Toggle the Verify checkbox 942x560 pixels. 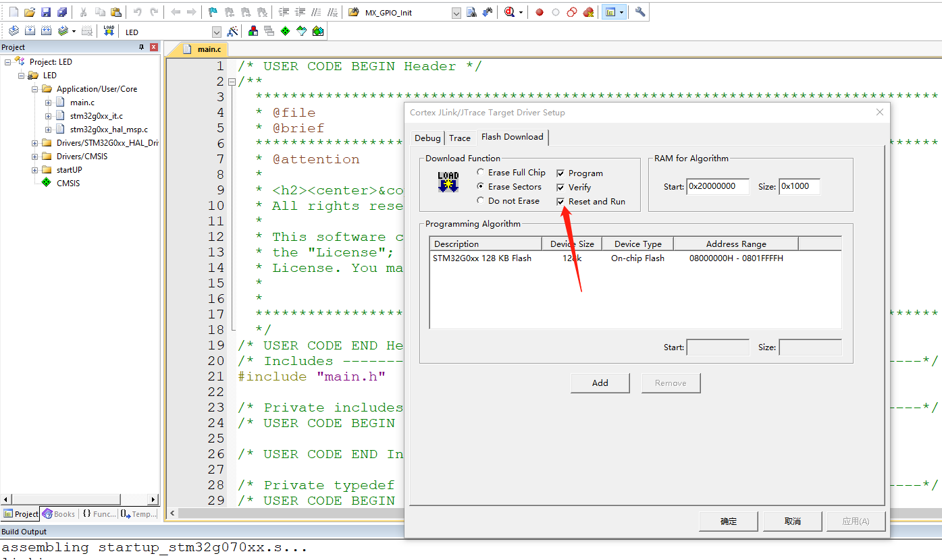click(x=560, y=188)
